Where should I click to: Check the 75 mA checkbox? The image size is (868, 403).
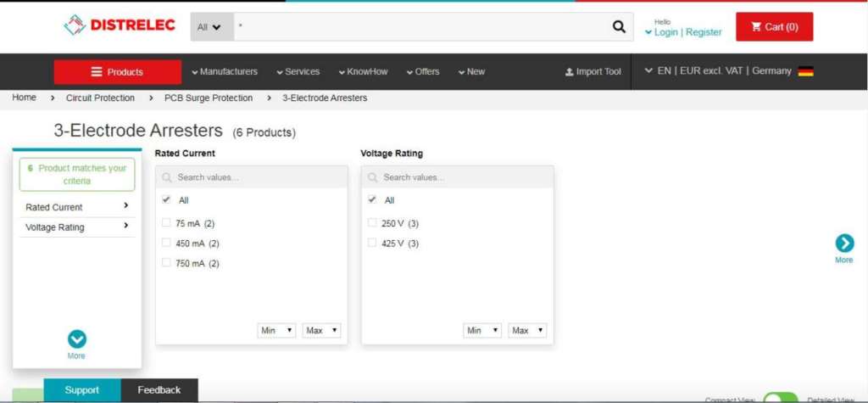(x=166, y=223)
